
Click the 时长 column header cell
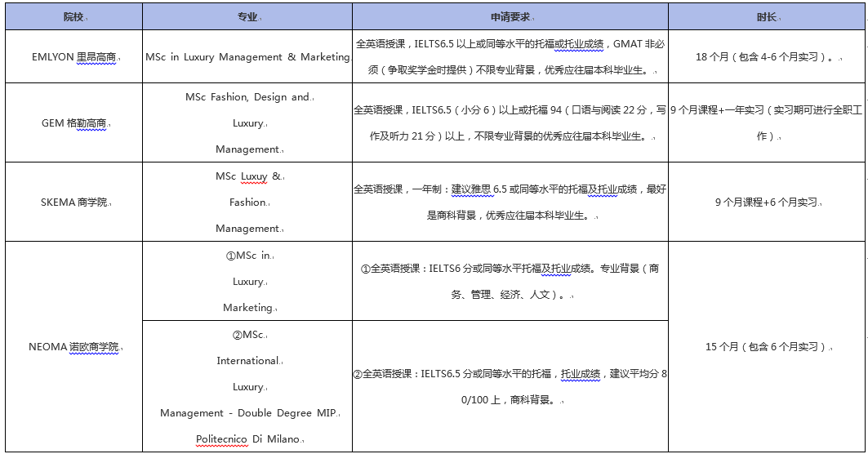pos(765,17)
